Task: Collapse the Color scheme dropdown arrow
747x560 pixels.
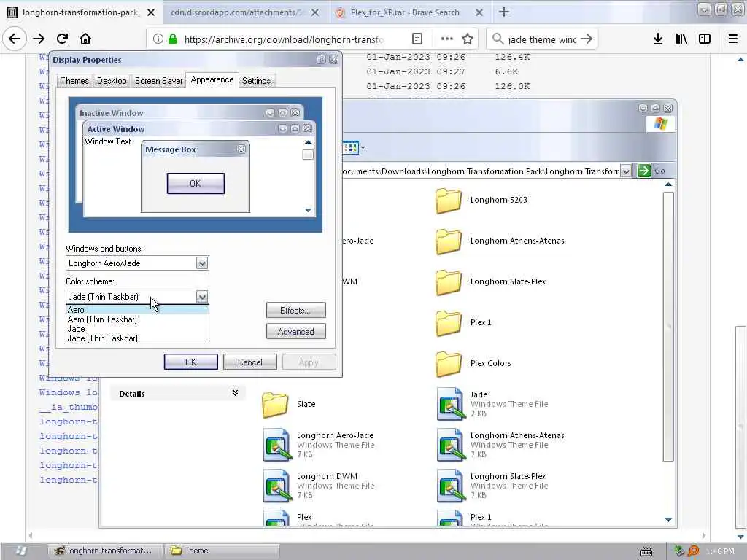Action: 202,297
